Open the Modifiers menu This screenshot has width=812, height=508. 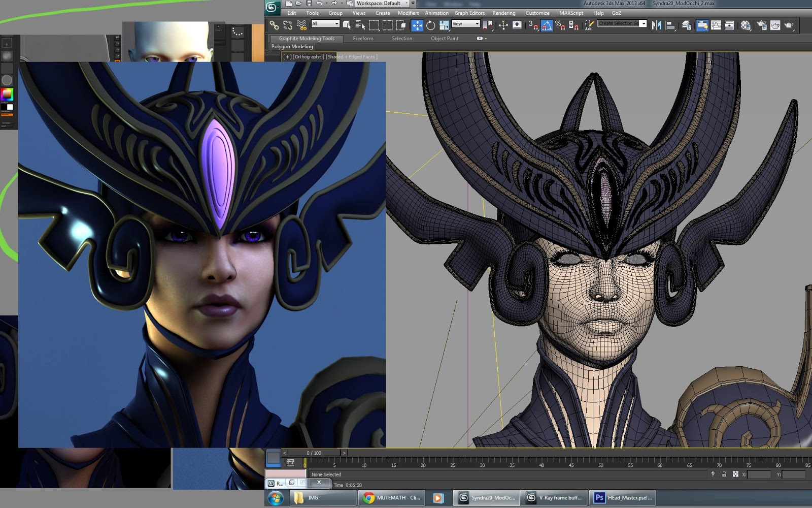click(409, 13)
